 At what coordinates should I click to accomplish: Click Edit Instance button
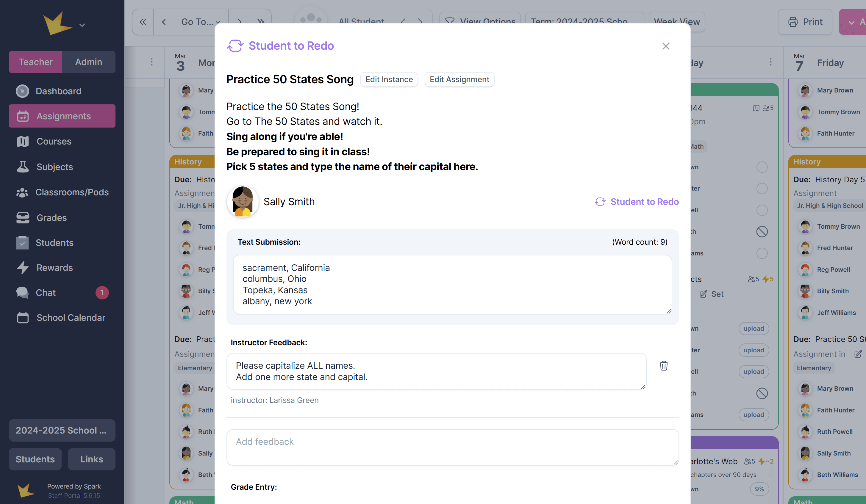(x=389, y=79)
